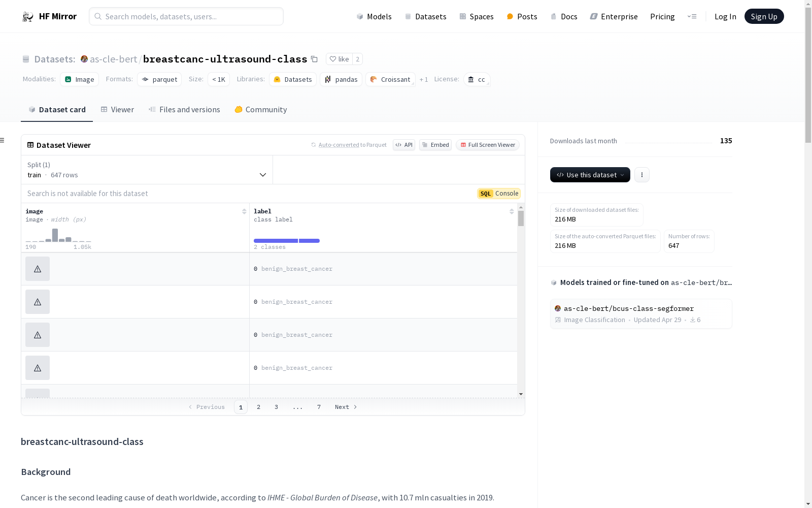Click the cc license tag

coord(477,79)
